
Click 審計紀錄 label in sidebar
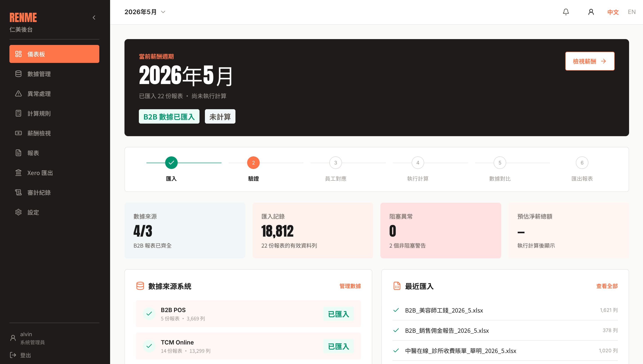pyautogui.click(x=39, y=193)
